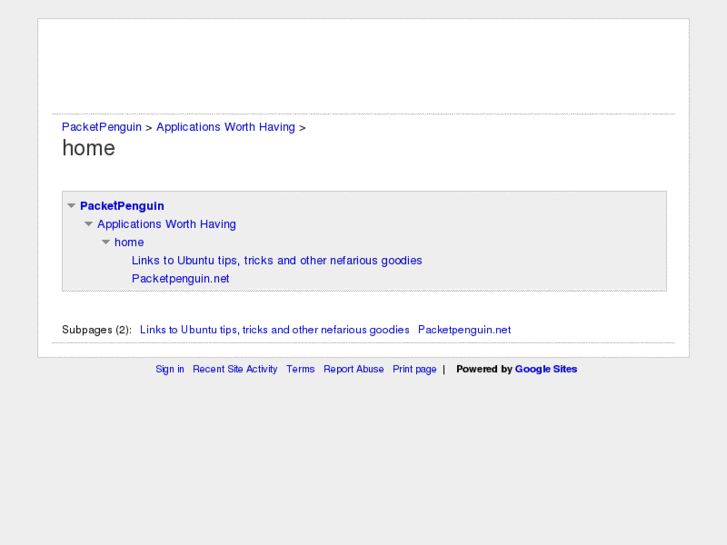The width and height of the screenshot is (727, 545).
Task: Open Applications Worth Having breadcrumb link
Action: point(225,127)
